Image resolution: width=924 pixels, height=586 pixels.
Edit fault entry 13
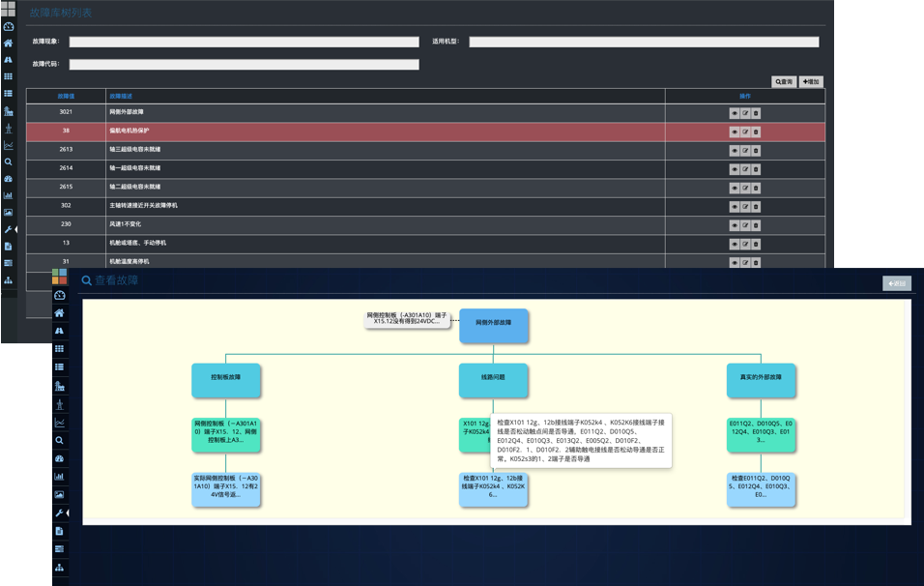tap(745, 244)
